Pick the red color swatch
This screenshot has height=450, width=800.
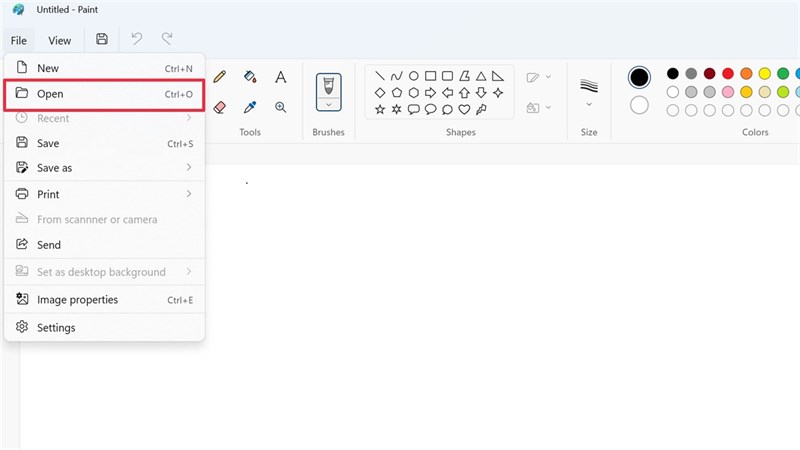click(728, 74)
